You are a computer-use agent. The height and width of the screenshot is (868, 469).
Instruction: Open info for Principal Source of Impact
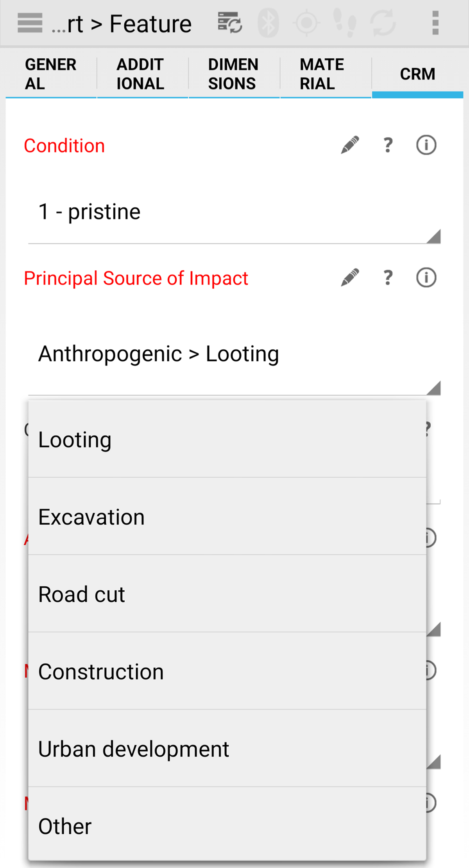tap(426, 278)
